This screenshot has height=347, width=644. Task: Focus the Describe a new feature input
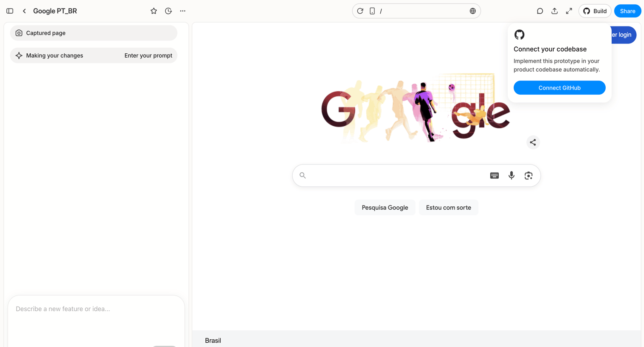(96, 309)
